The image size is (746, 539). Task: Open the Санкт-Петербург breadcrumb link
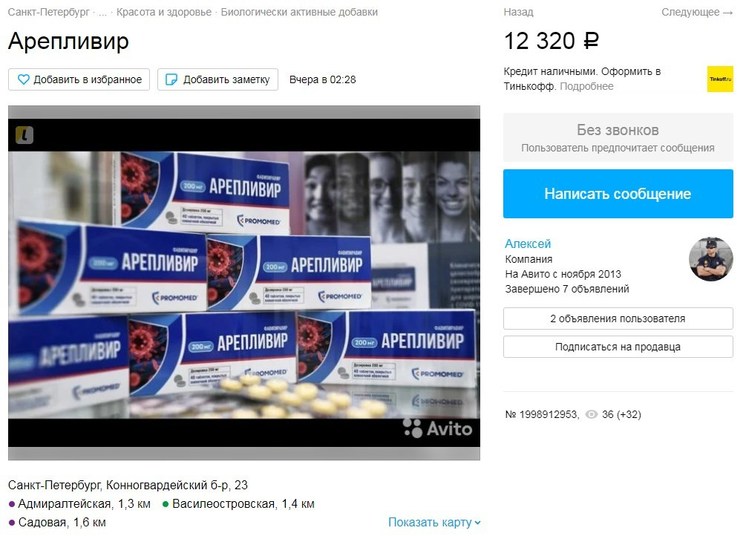tap(49, 12)
